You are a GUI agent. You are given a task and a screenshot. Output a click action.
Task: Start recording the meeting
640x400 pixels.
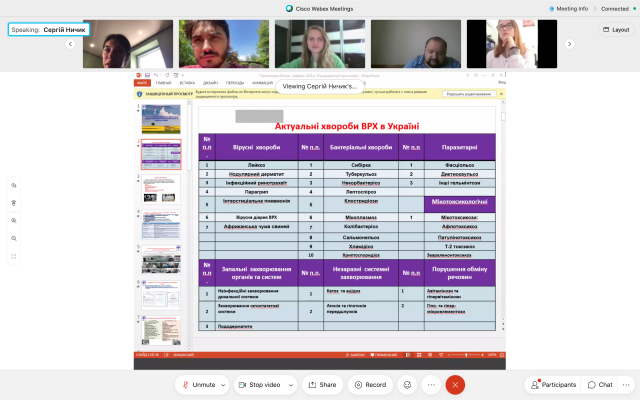click(370, 385)
